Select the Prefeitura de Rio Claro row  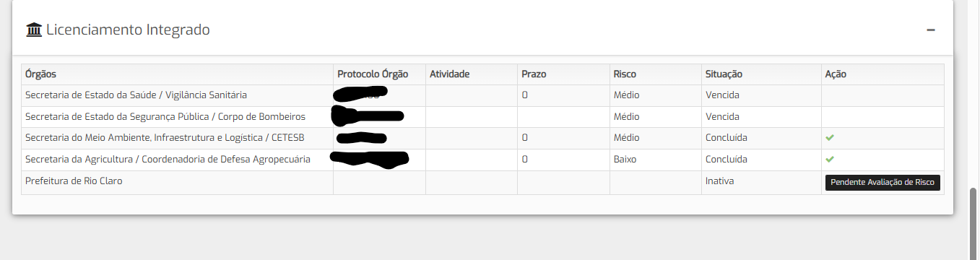tap(482, 182)
